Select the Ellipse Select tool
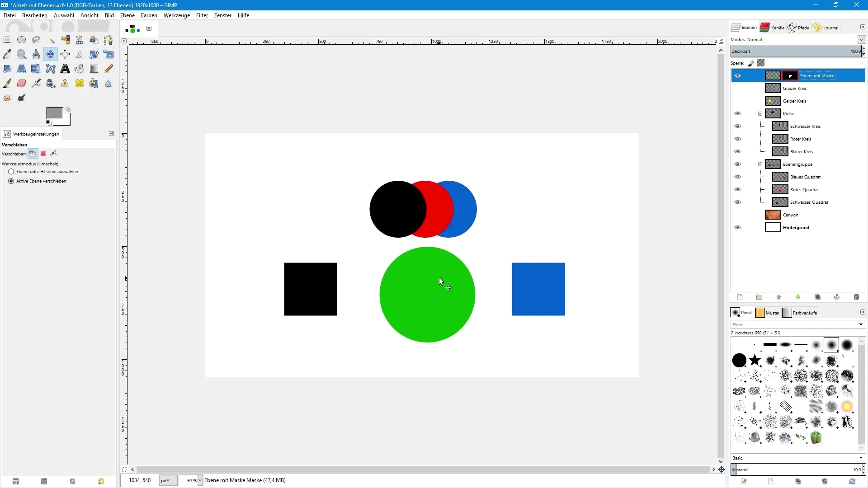Viewport: 868px width, 488px height. click(22, 40)
